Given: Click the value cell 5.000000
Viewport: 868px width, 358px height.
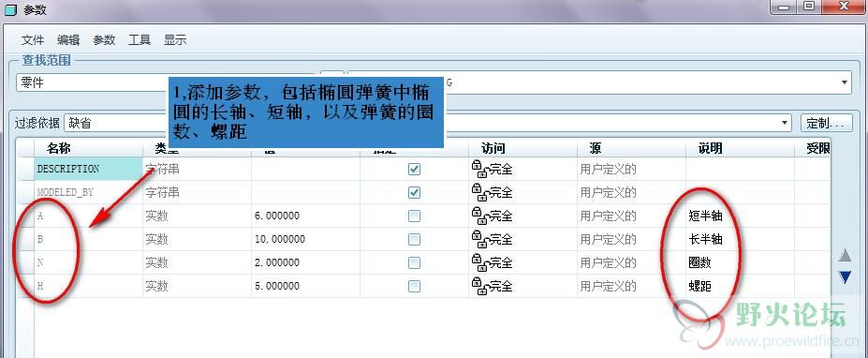Looking at the screenshot, I should point(305,286).
